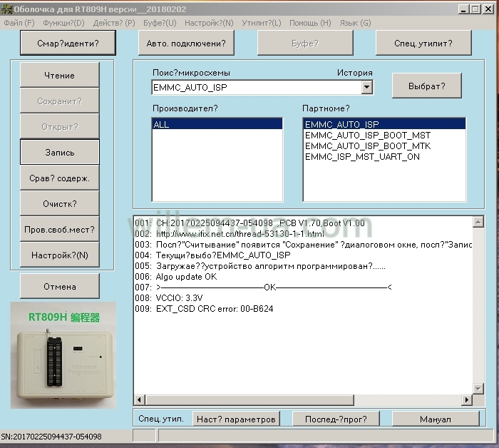Open the Мануал manual button
The height and width of the screenshot is (448, 499).
[436, 419]
